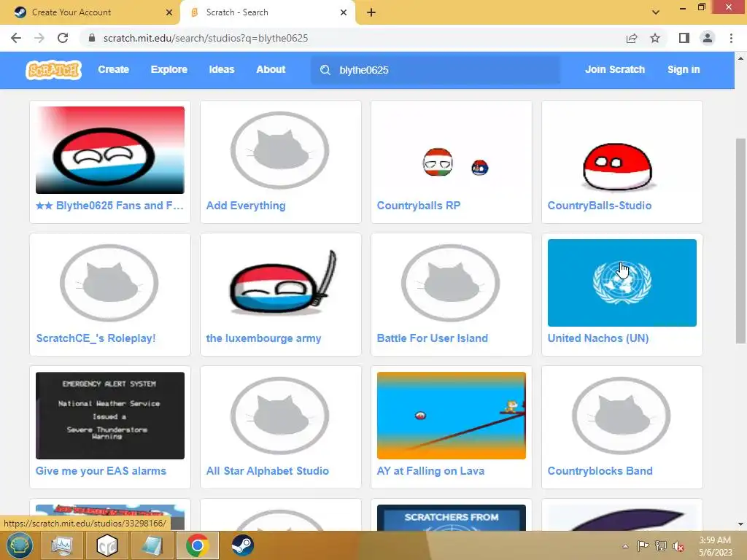Open browser side panel icon
The height and width of the screenshot is (560, 747).
(684, 38)
